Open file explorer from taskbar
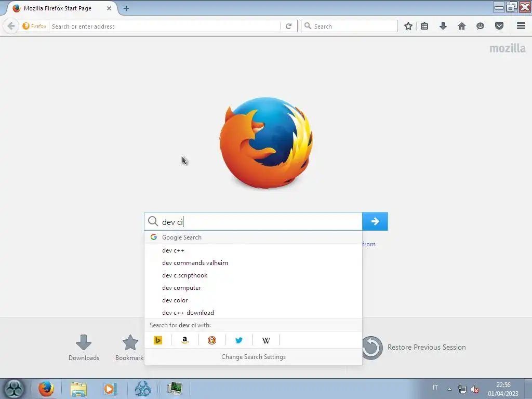532x399 pixels. (78, 389)
